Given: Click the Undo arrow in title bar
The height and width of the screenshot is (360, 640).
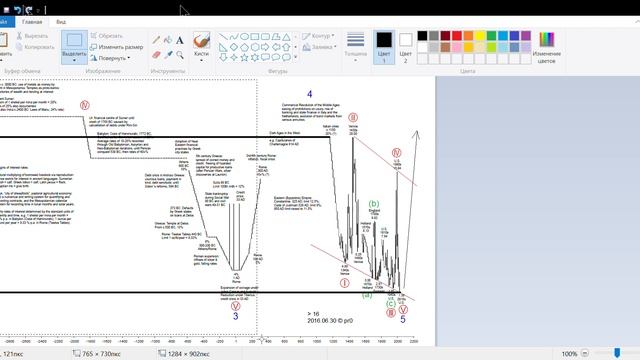Looking at the screenshot, I should pos(17,10).
